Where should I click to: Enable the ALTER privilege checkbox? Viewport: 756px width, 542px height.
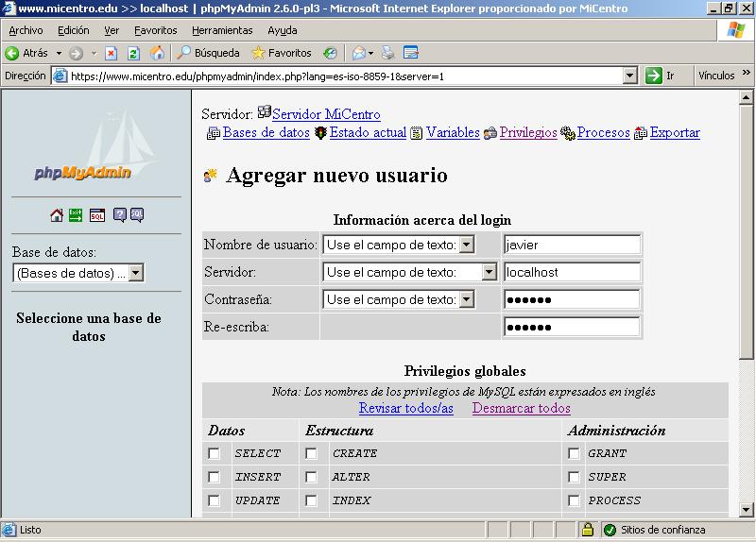click(x=311, y=477)
